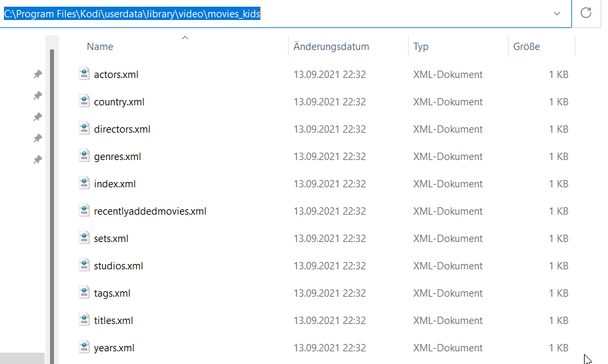Click the date cell of sets.xml
The width and height of the screenshot is (608, 364).
tap(329, 239)
